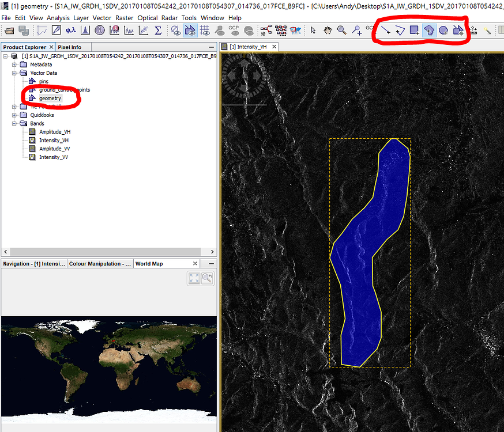Activate the Zoom magnifier tool
This screenshot has width=504, height=432.
click(341, 31)
